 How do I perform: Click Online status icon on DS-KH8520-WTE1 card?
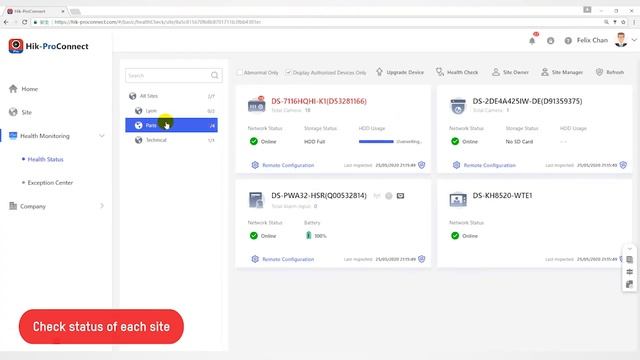455,236
